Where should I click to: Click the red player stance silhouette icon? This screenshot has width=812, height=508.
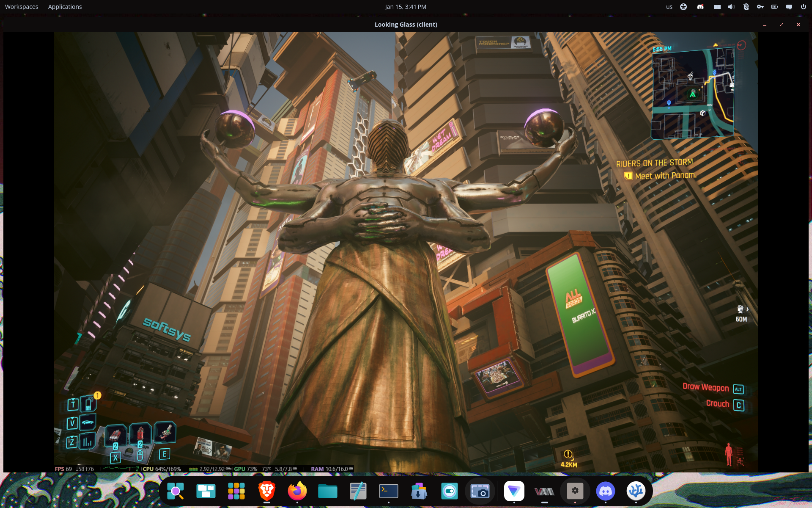[x=729, y=454]
